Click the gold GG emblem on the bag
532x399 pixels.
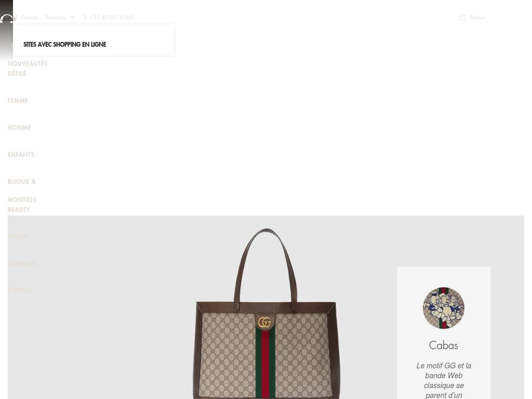click(x=264, y=322)
